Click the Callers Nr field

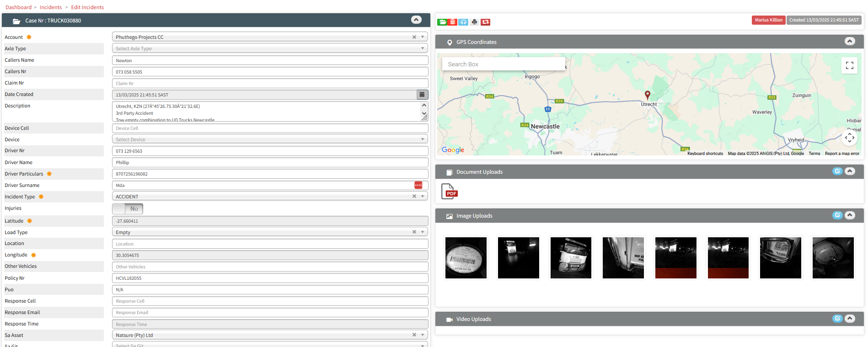pyautogui.click(x=270, y=72)
